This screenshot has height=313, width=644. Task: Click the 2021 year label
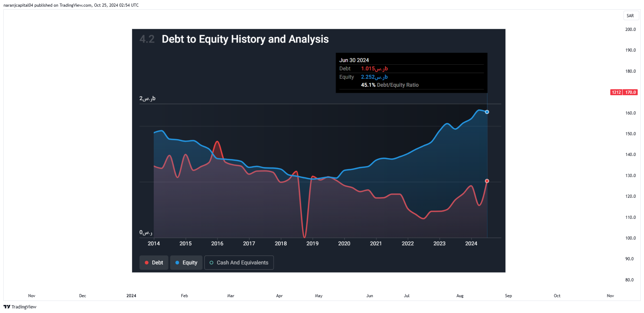(376, 243)
